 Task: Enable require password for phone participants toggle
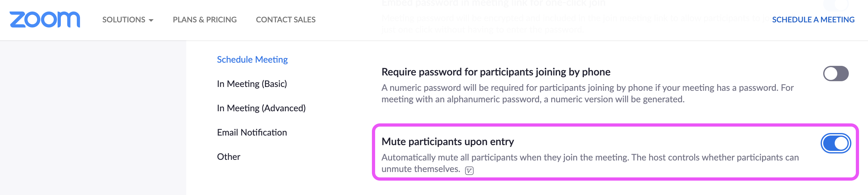(x=835, y=74)
